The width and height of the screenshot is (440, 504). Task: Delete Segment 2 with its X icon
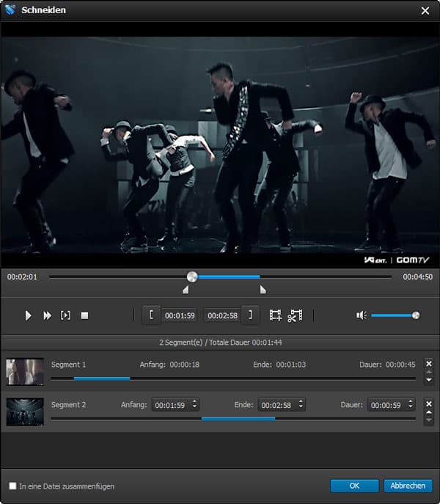[x=429, y=403]
